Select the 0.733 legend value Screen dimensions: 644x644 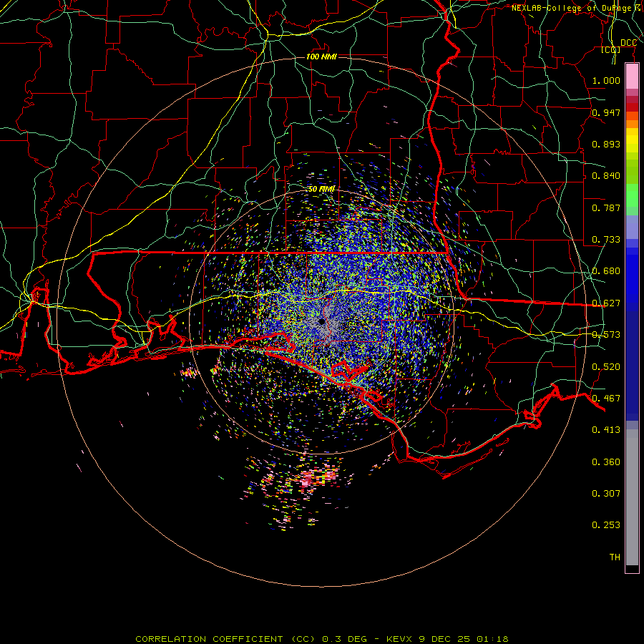click(x=606, y=240)
